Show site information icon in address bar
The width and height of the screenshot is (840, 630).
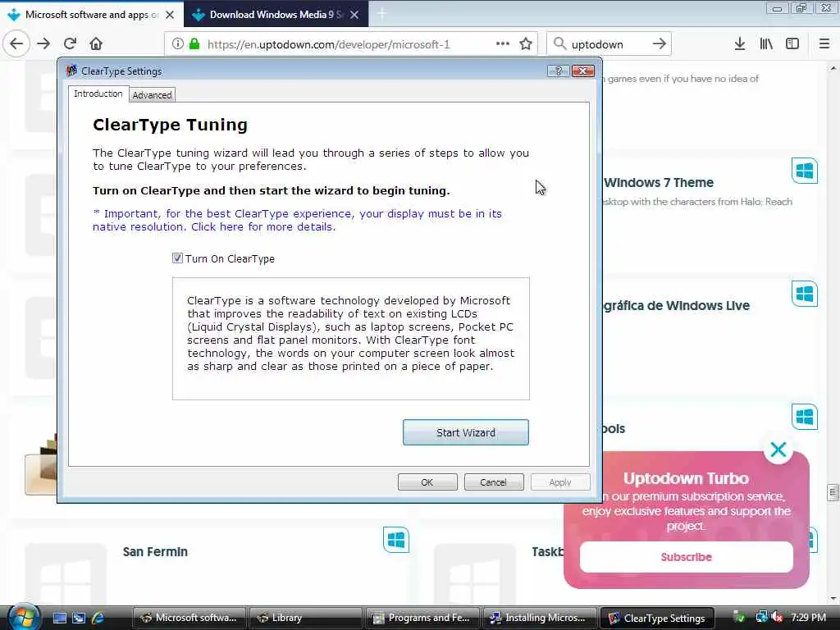point(177,44)
